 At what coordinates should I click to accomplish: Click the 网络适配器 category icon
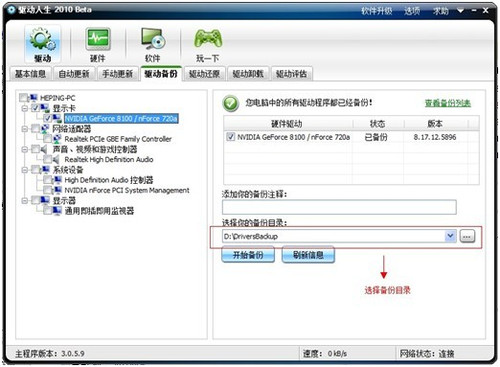45,128
